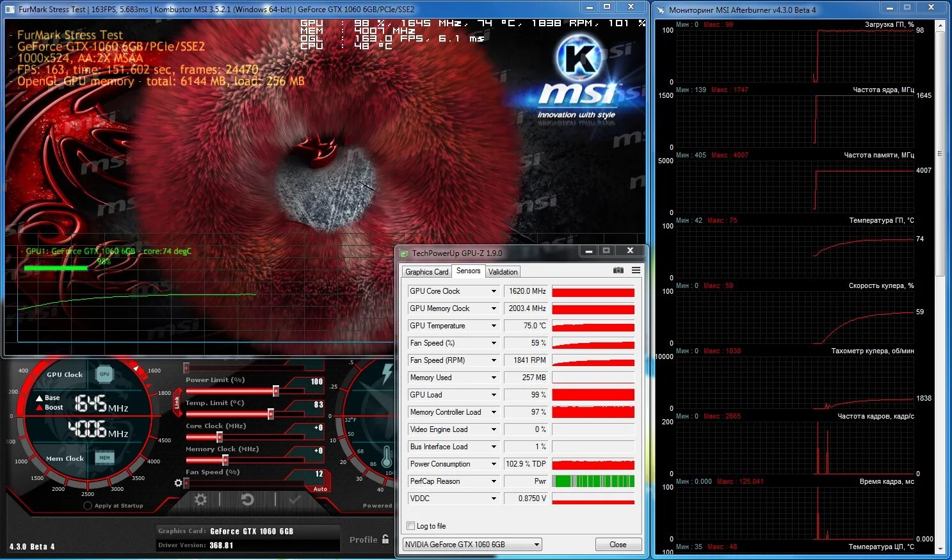The height and width of the screenshot is (560, 952).
Task: Expand GPU Load sensor dropdown
Action: [x=494, y=395]
